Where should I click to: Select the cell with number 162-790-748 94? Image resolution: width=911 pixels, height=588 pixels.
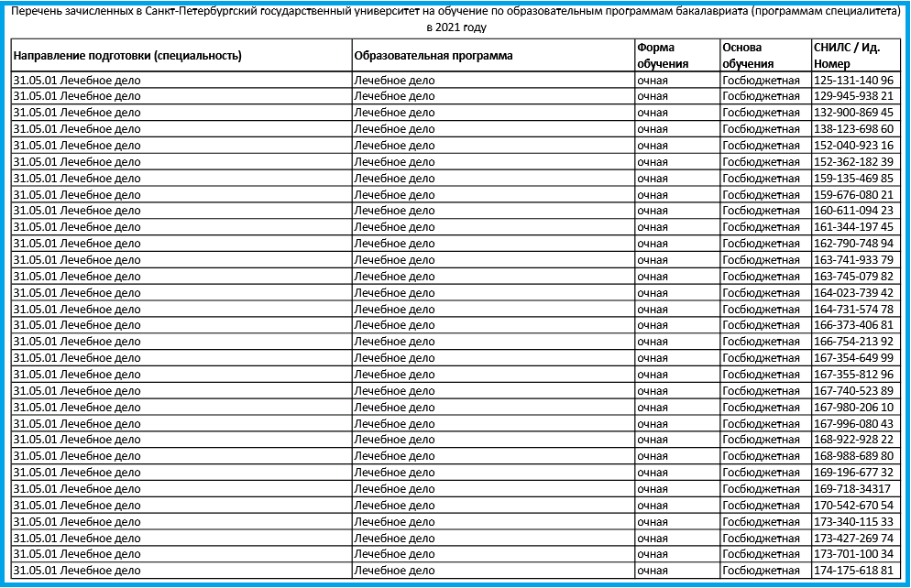pos(856,244)
